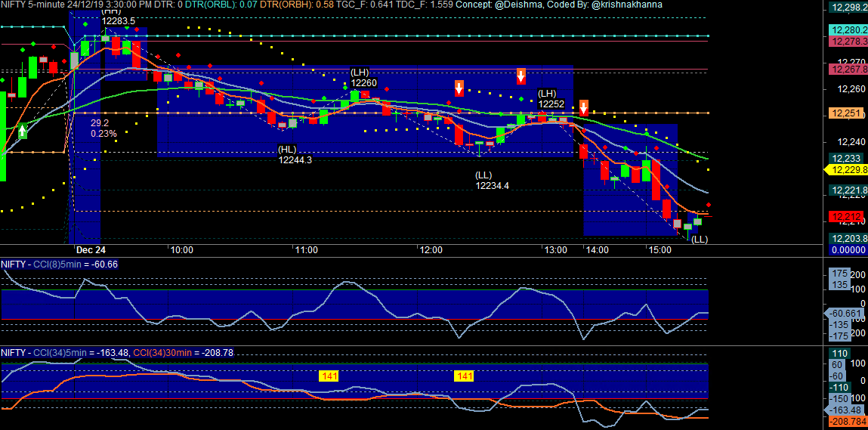Image resolution: width=868 pixels, height=430 pixels.
Task: Click the blue 0.00000 value tag
Action: tap(848, 250)
